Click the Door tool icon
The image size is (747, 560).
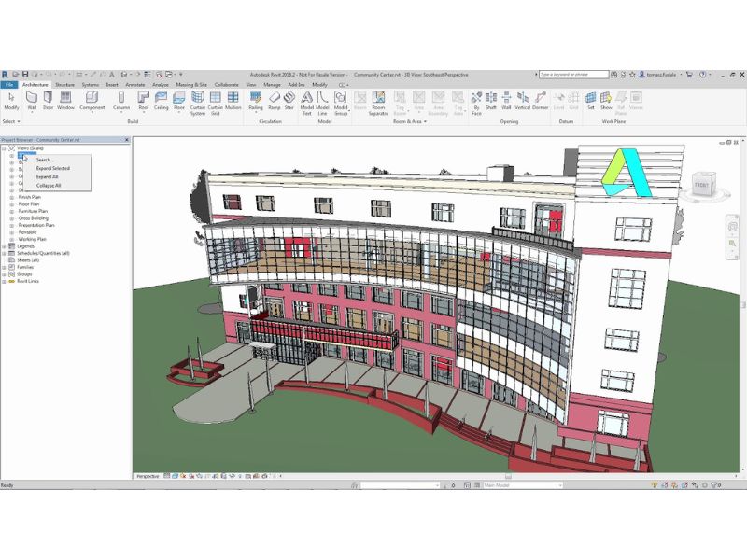click(x=48, y=99)
